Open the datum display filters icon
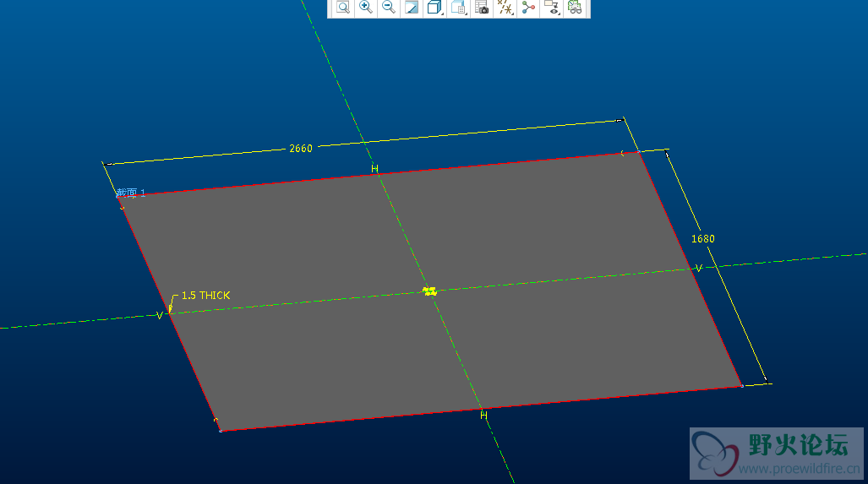Viewport: 868px width, 484px height. (505, 8)
